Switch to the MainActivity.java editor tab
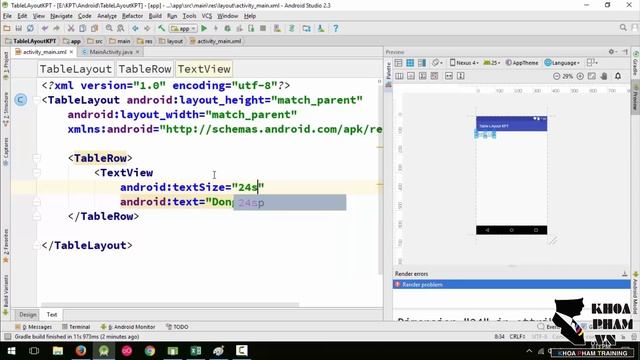Image resolution: width=640 pixels, height=360 pixels. point(111,52)
